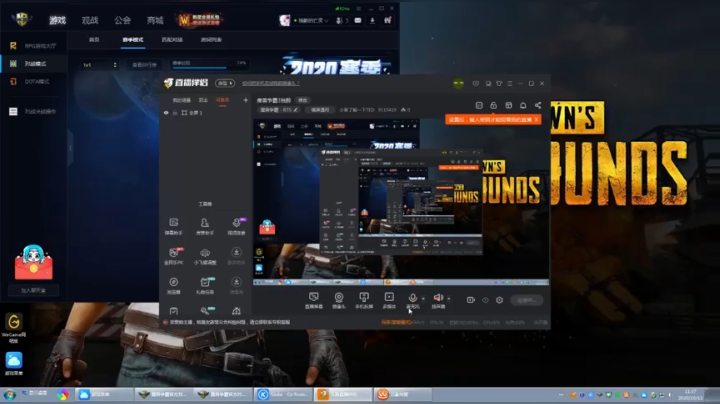Viewport: 720px width, 404px height.
Task: Click the red envelope mascot in platform window
Action: [x=34, y=262]
